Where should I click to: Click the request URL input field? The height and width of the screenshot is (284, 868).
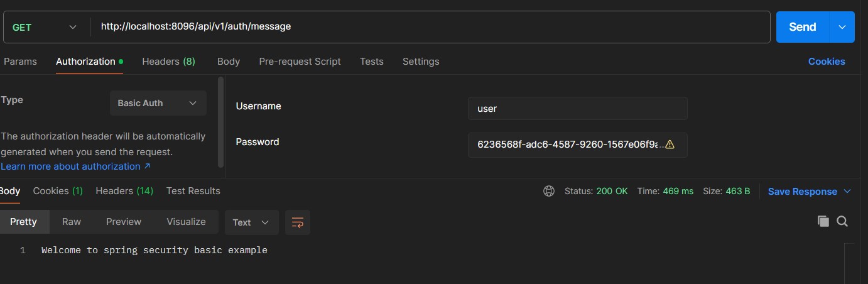pyautogui.click(x=430, y=27)
